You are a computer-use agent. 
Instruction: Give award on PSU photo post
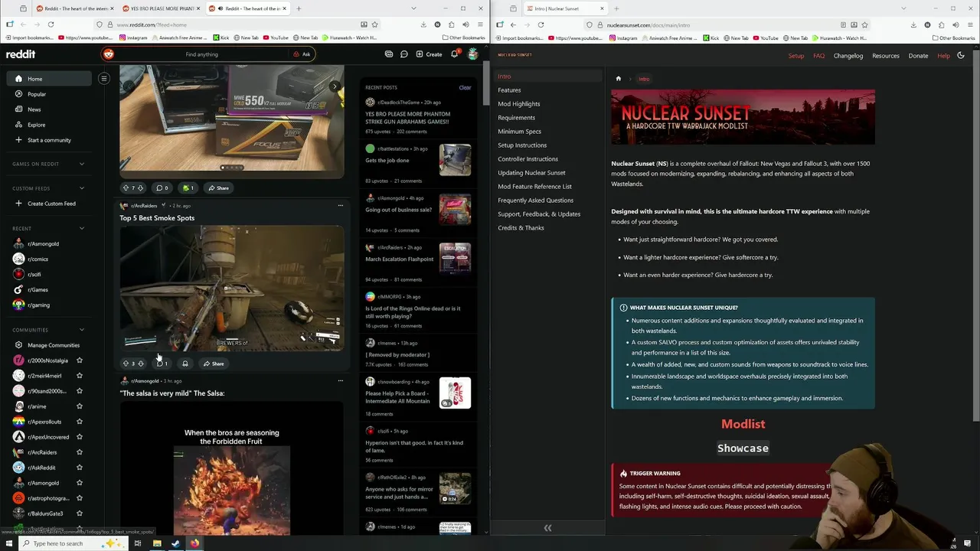pos(188,188)
